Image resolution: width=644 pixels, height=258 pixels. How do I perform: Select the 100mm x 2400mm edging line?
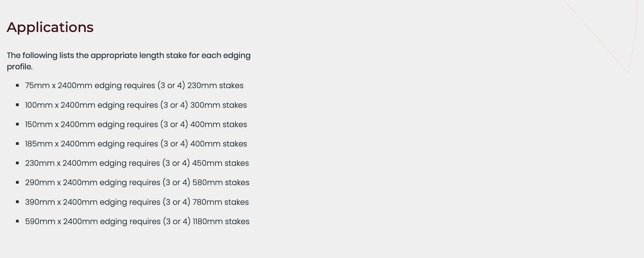tap(136, 105)
